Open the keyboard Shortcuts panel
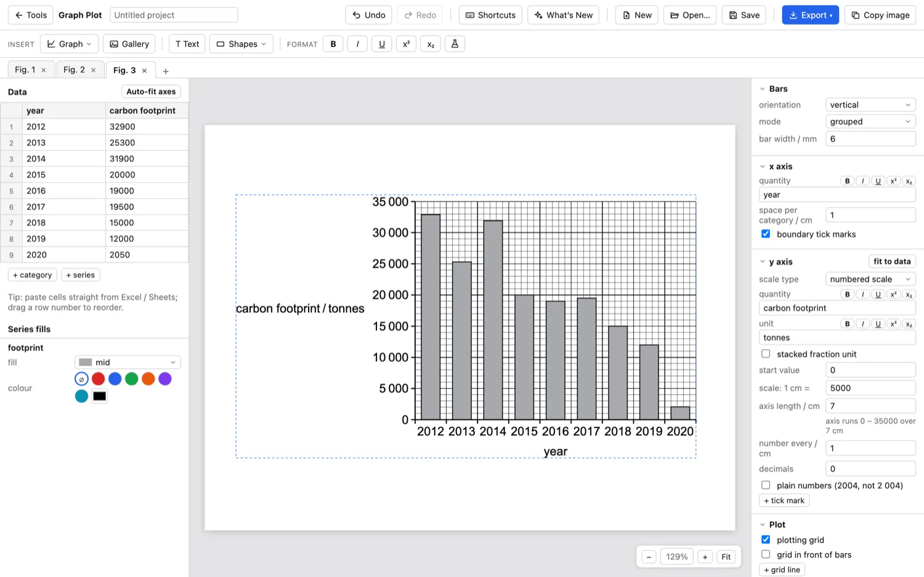924x577 pixels. [490, 15]
